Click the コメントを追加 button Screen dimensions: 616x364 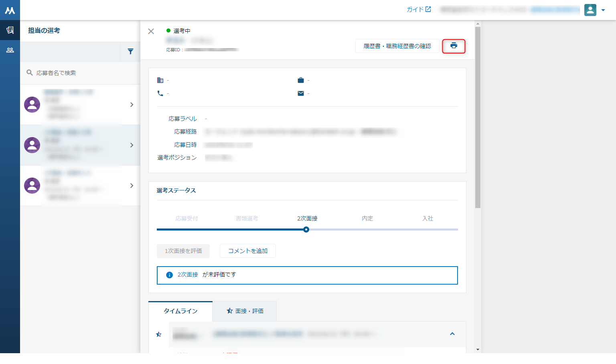(x=248, y=251)
